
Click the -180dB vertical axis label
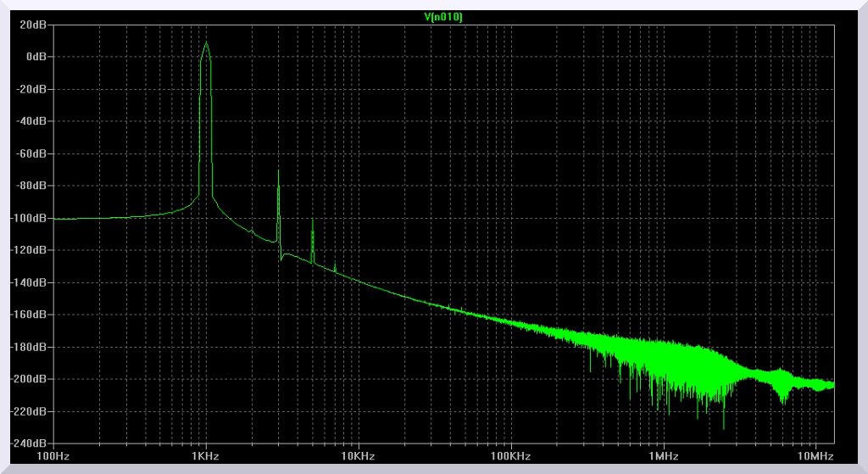coord(28,347)
